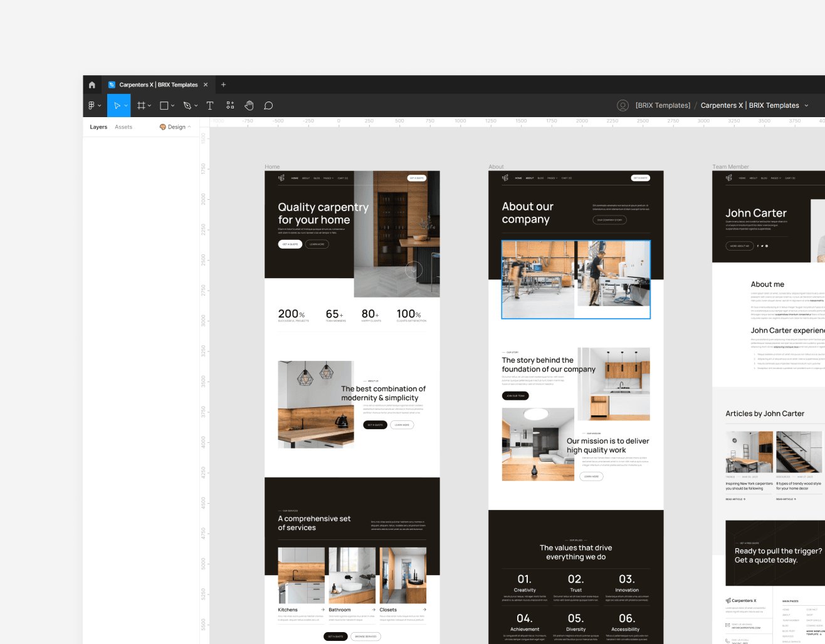Select the Text tool
The image size is (825, 644).
209,105
